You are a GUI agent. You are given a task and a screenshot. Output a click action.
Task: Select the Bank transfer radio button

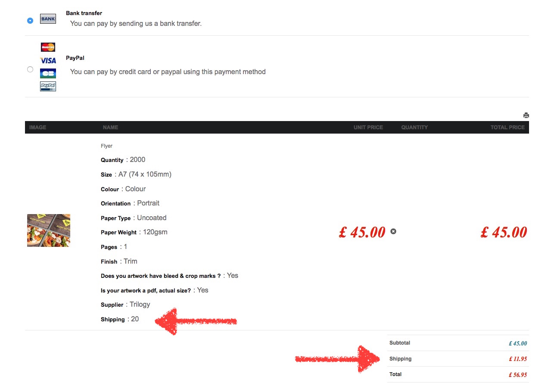pyautogui.click(x=30, y=20)
